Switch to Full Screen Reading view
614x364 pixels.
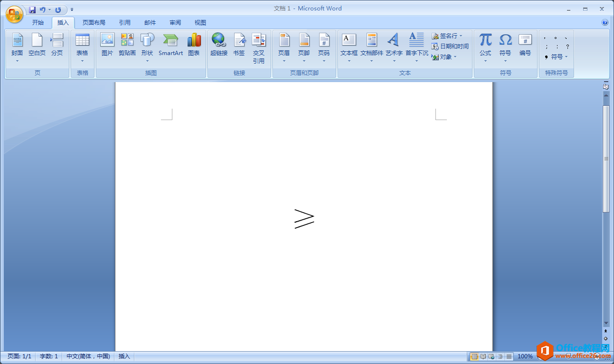(x=483, y=356)
